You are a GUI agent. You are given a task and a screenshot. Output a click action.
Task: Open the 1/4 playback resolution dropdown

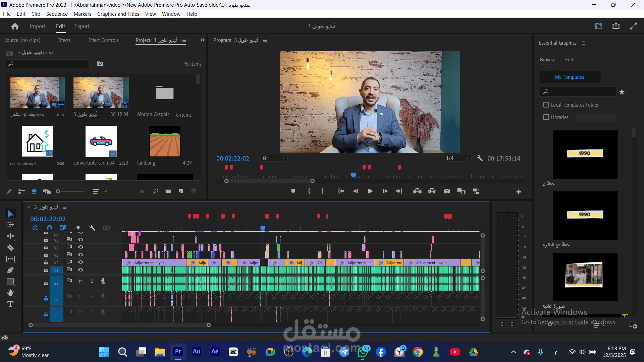coord(457,158)
